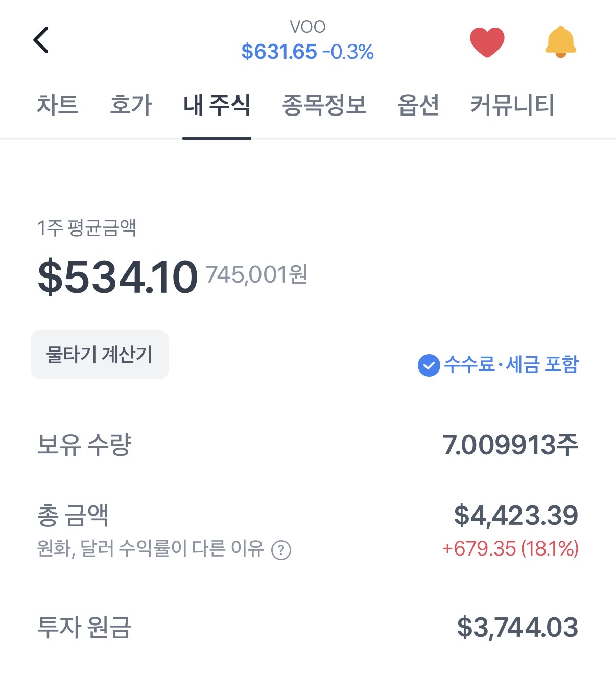This screenshot has height=693, width=616.
Task: Toggle the 수수료·세금 포함 checkbox
Action: coord(429,365)
